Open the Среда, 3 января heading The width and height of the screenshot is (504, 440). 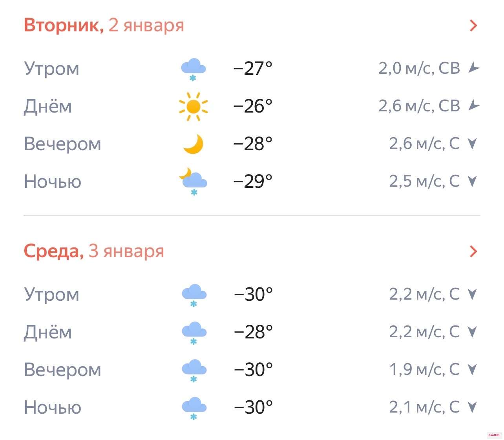pos(94,251)
